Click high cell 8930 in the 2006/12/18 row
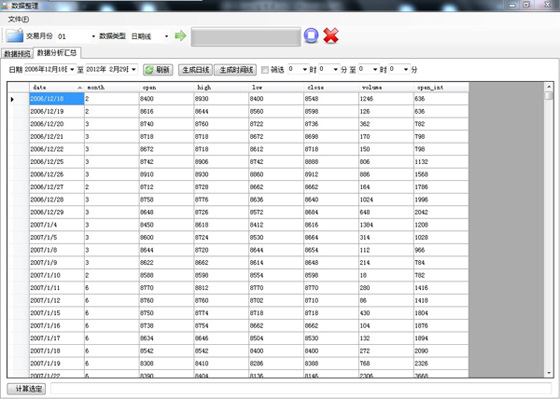 pos(221,99)
